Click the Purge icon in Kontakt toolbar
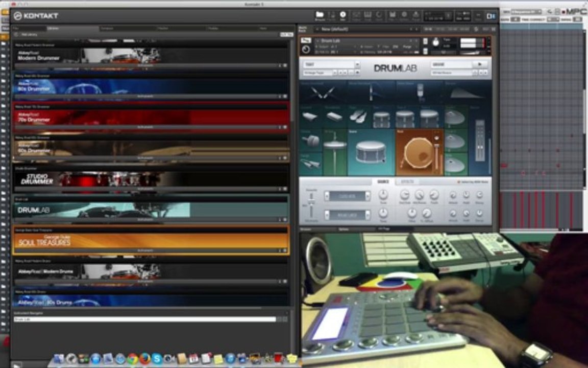The image size is (588, 368). 416,15
